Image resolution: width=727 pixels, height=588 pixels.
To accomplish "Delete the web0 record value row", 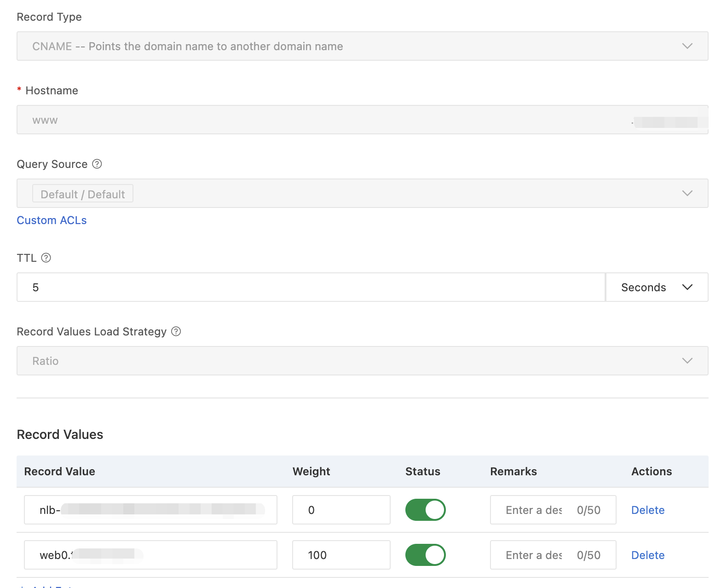I will point(647,555).
